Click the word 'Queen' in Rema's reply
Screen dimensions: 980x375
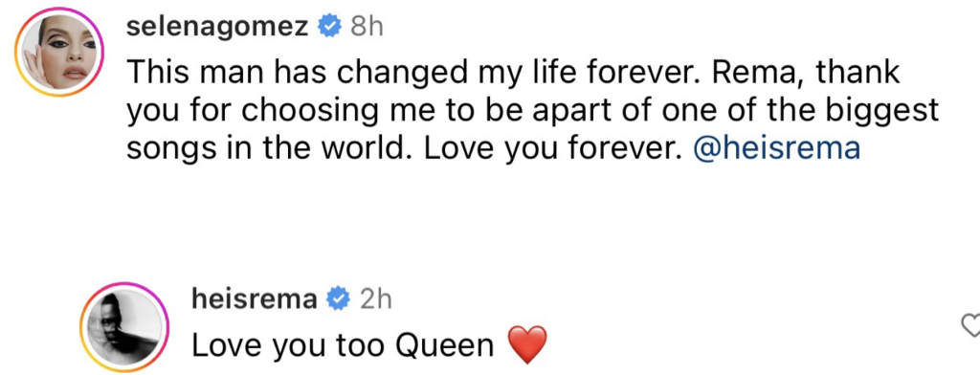click(x=446, y=345)
